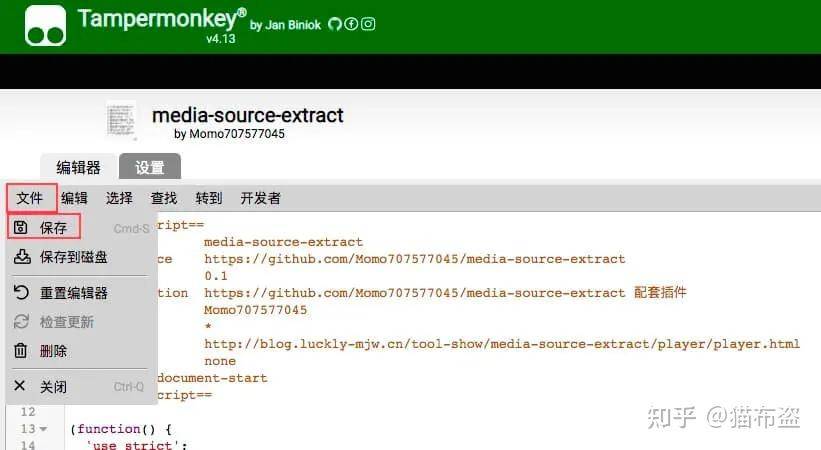Open the 编辑 menu
The width and height of the screenshot is (821, 450).
pos(74,198)
